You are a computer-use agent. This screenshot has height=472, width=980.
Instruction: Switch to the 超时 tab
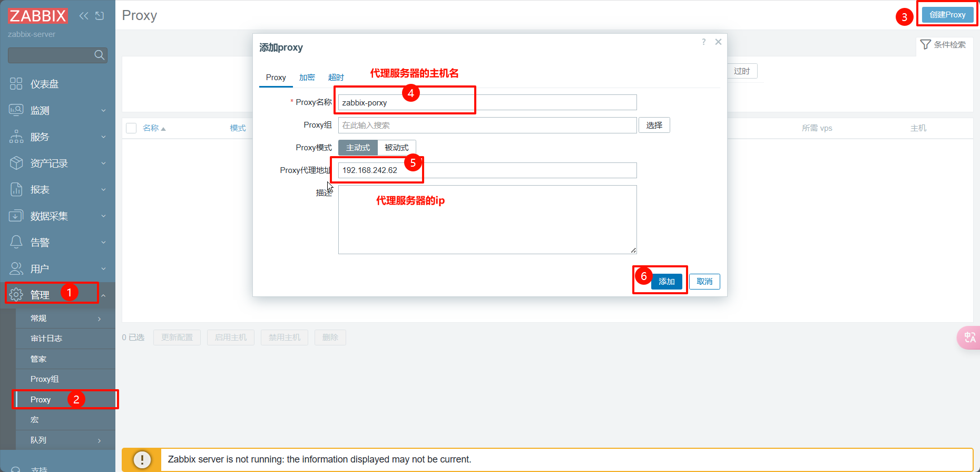[336, 78]
